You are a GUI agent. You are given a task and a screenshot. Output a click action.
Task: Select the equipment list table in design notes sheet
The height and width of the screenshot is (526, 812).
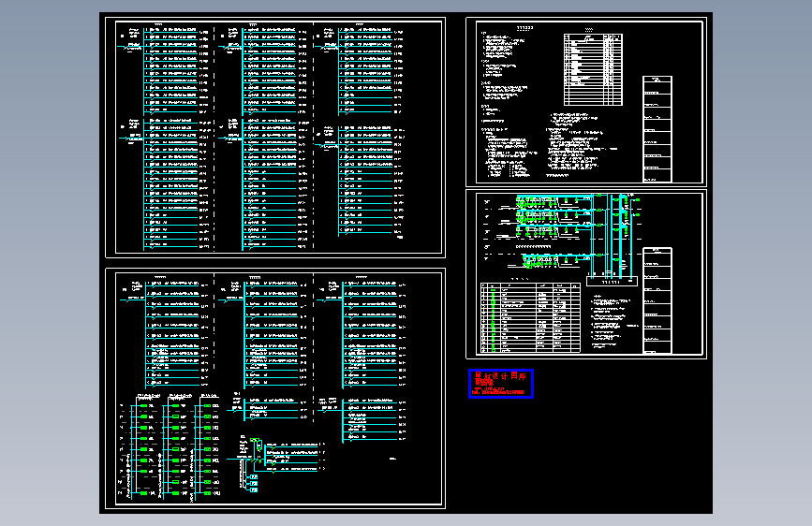point(593,70)
